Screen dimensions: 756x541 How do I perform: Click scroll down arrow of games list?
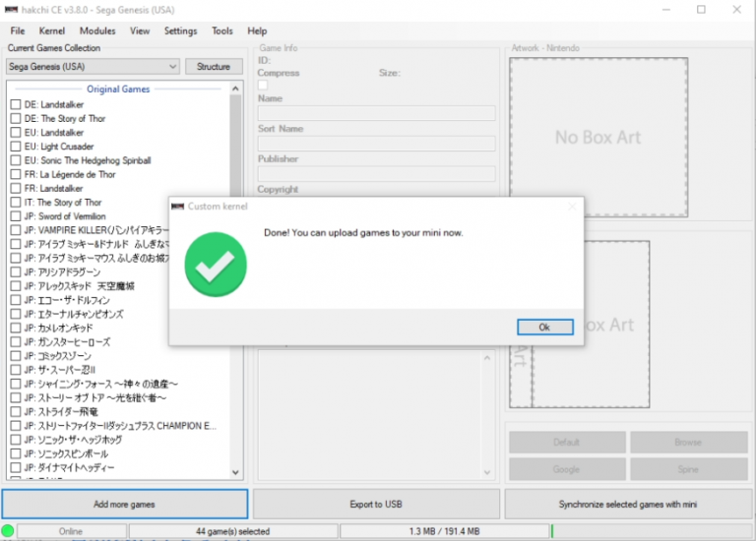click(x=235, y=473)
